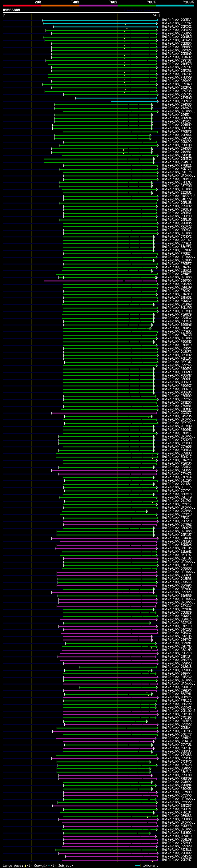The height and width of the screenshot is (868, 197).
Task: Select hit UniRef100_P49235
Action: click(x=177, y=416)
